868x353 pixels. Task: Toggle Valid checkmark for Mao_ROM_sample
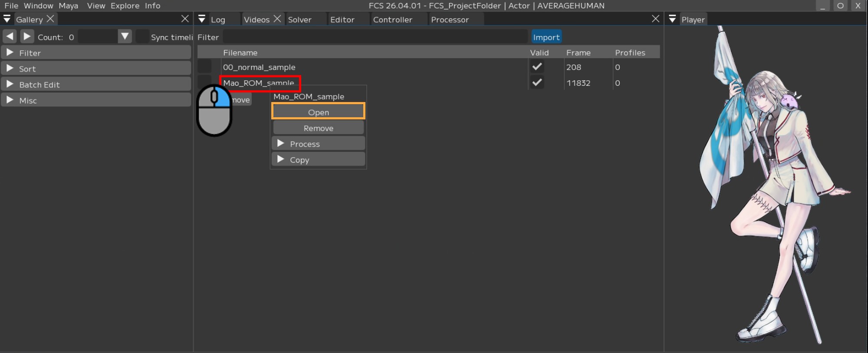(x=537, y=82)
